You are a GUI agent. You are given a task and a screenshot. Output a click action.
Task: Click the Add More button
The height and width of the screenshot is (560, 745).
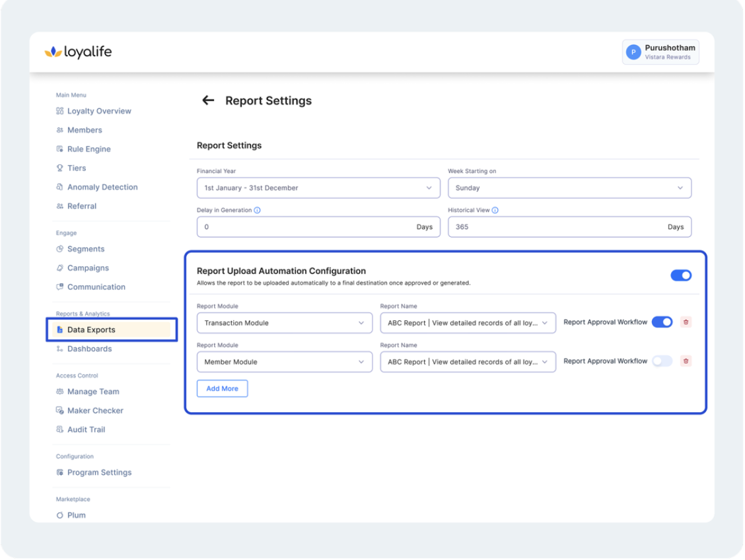coord(222,389)
